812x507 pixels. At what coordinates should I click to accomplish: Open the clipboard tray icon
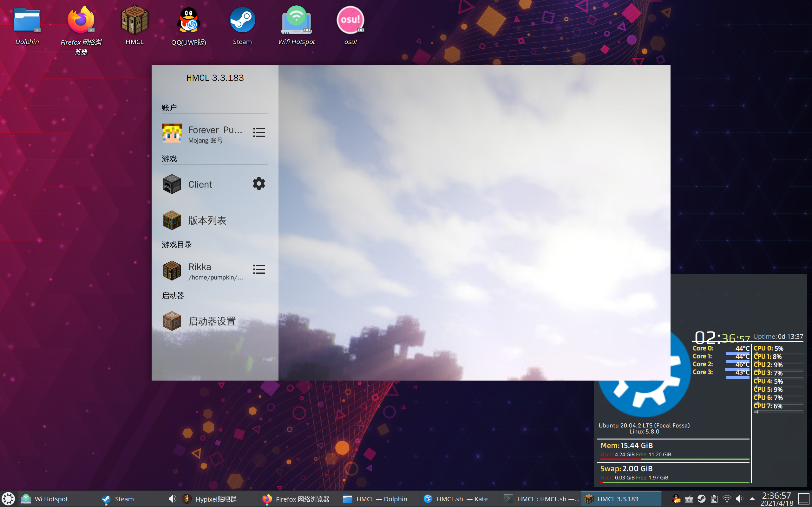point(714,499)
